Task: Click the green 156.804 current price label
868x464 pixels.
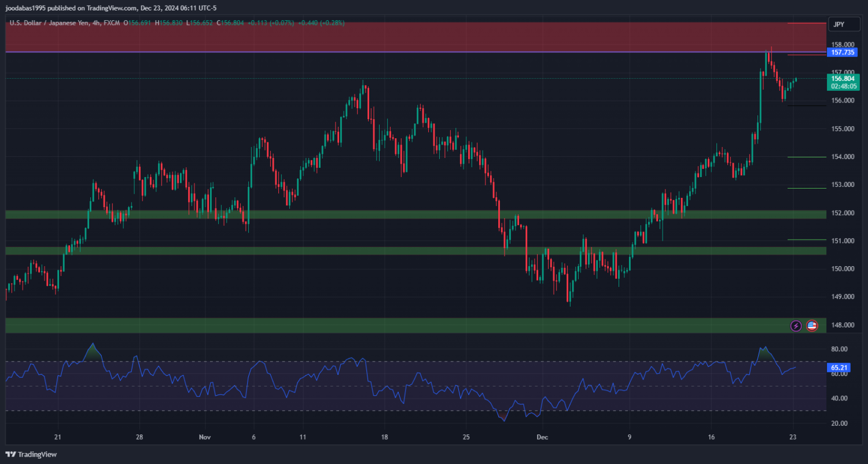Action: click(843, 78)
